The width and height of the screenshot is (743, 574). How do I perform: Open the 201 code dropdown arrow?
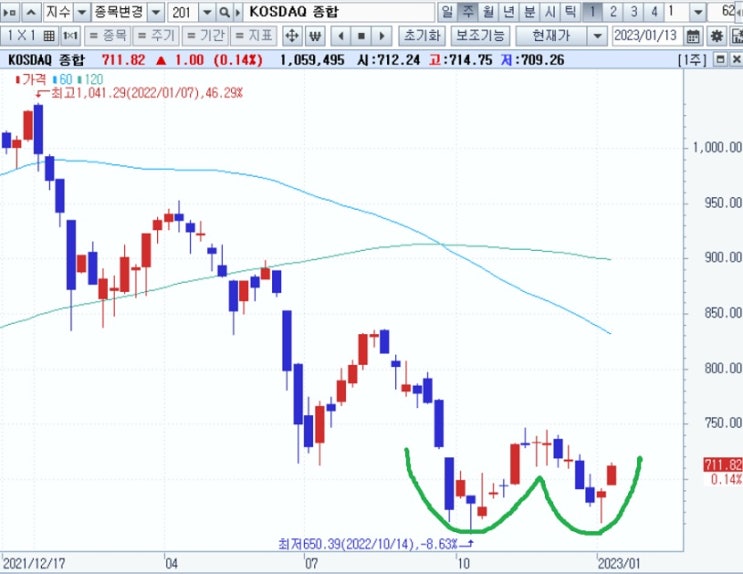click(207, 12)
